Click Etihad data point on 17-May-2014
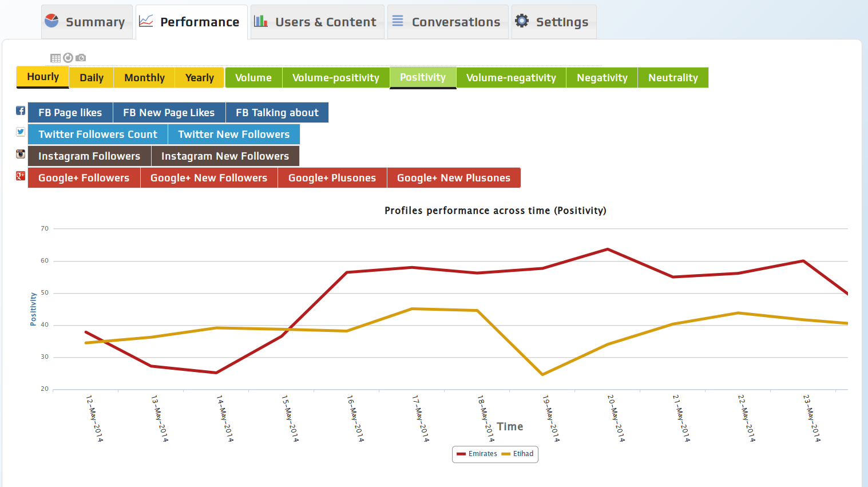The height and width of the screenshot is (487, 868). coord(412,309)
